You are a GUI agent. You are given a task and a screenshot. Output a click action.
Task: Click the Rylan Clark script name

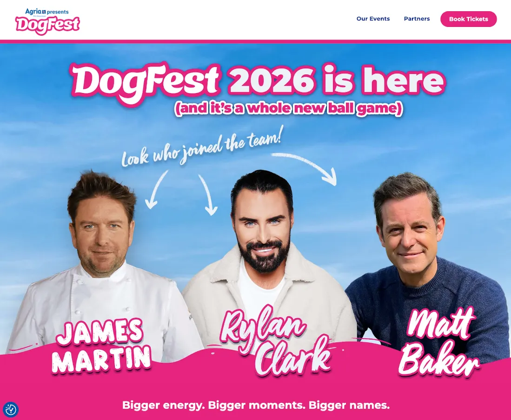tap(276, 340)
